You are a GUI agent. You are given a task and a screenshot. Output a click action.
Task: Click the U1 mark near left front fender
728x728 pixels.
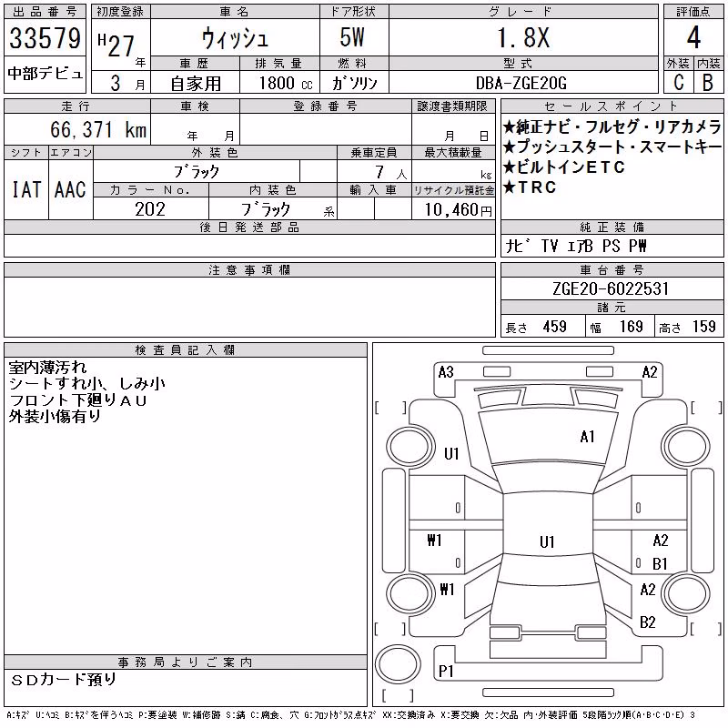click(451, 453)
